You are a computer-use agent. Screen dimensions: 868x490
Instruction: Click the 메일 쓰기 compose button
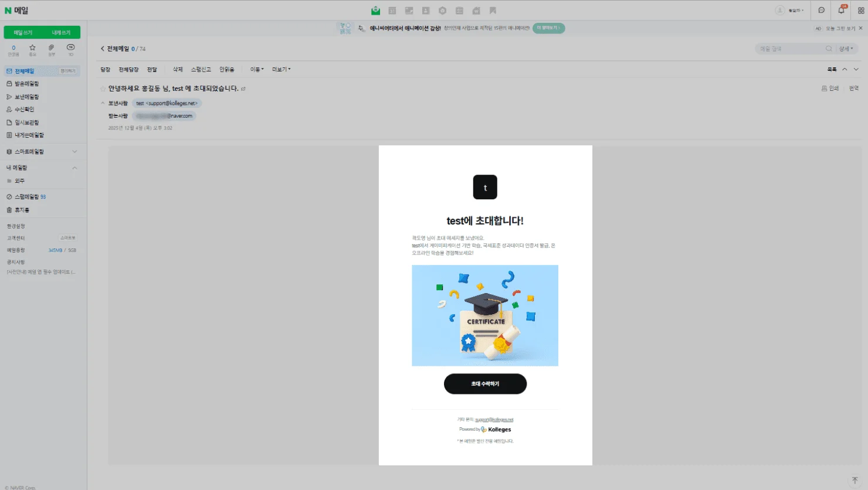coord(23,32)
